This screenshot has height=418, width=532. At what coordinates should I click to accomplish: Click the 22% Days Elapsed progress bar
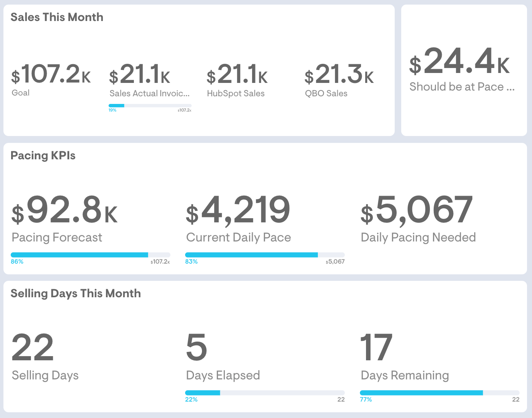pos(265,393)
